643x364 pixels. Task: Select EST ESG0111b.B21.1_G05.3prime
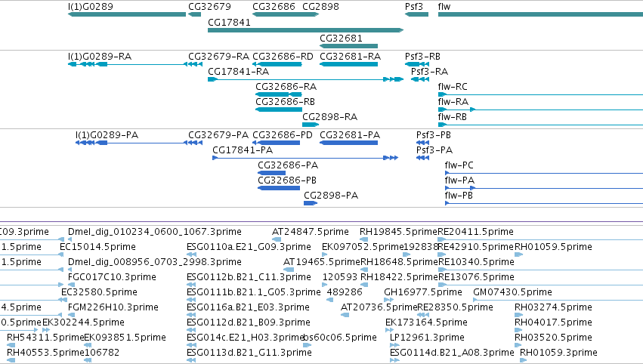coord(253,292)
